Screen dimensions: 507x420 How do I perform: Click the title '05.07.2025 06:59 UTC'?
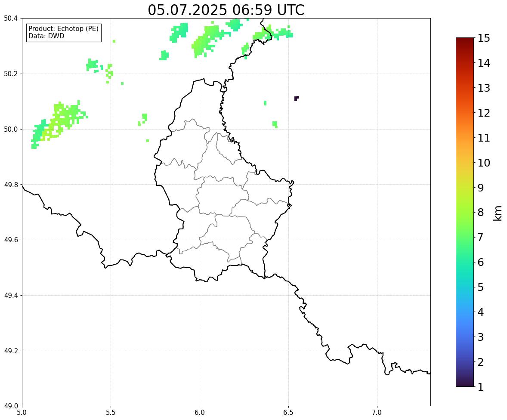[226, 10]
